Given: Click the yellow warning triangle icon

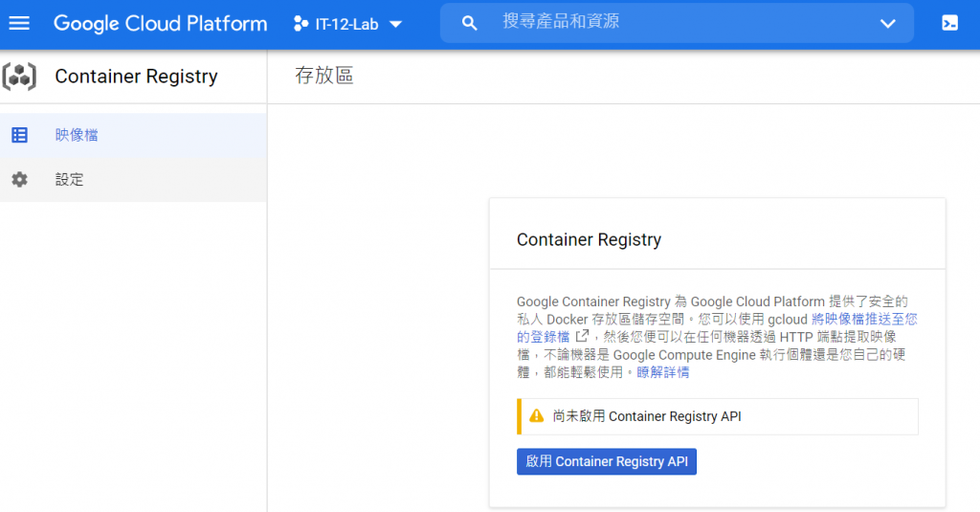Looking at the screenshot, I should click(536, 416).
